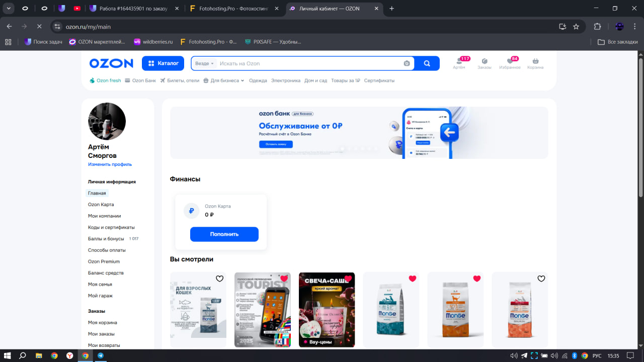This screenshot has width=644, height=362.
Task: Go to Билеты, отели
Action: point(180,80)
